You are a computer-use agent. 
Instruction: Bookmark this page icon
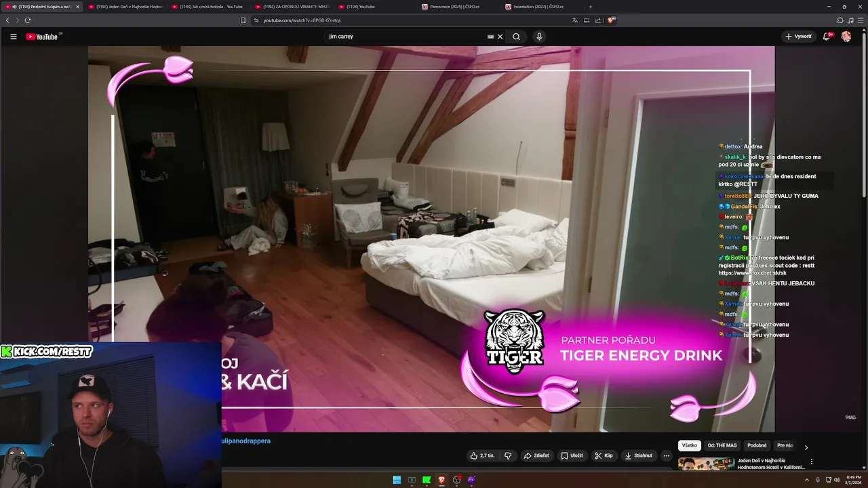point(243,20)
